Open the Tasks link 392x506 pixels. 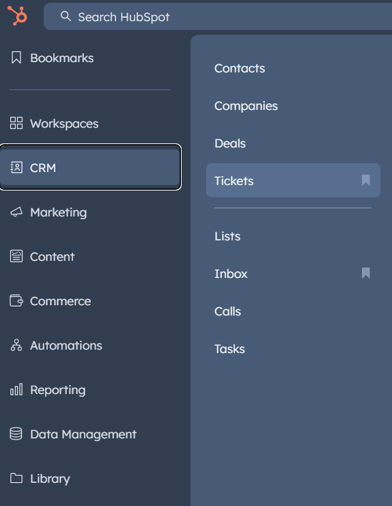230,349
